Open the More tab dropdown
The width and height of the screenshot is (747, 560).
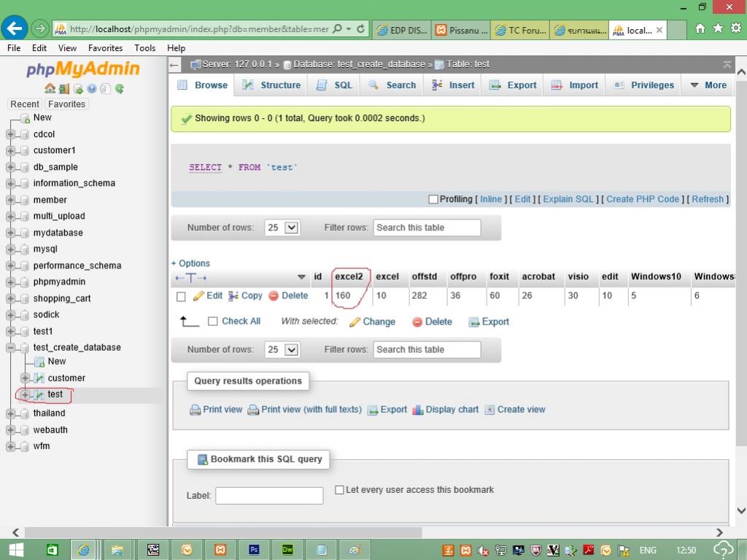tap(708, 85)
